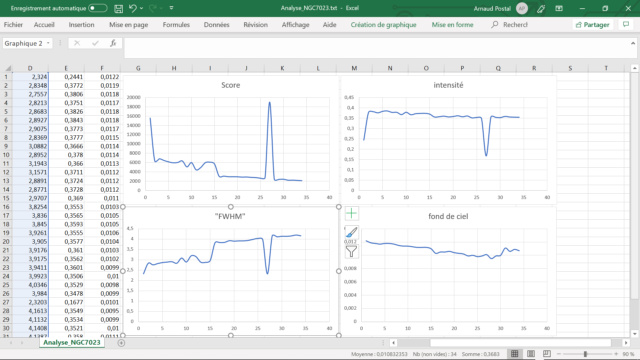Viewport: 640px width, 360px height.
Task: Open Chart Filters funnel button
Action: [x=351, y=251]
